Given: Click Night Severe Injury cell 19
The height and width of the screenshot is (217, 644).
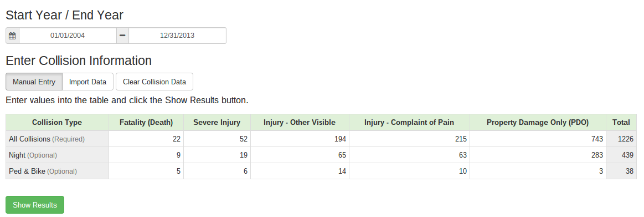Looking at the screenshot, I should (217, 155).
